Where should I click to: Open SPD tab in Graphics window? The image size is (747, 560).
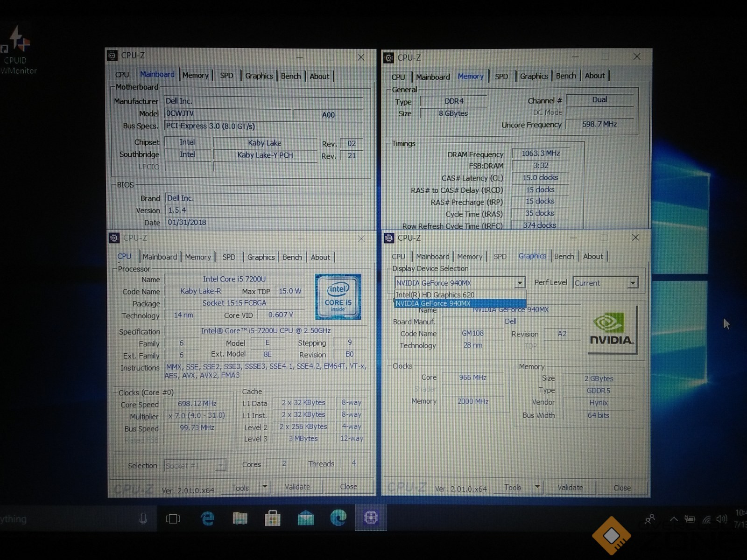pos(500,257)
